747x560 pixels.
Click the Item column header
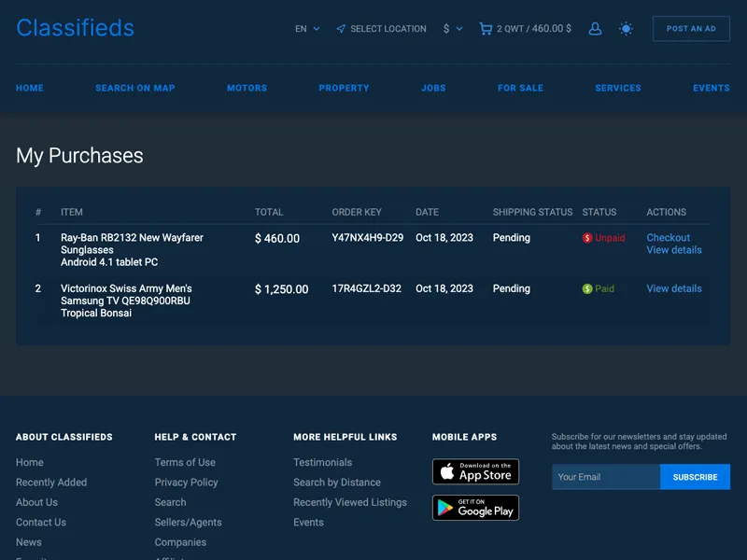(72, 213)
